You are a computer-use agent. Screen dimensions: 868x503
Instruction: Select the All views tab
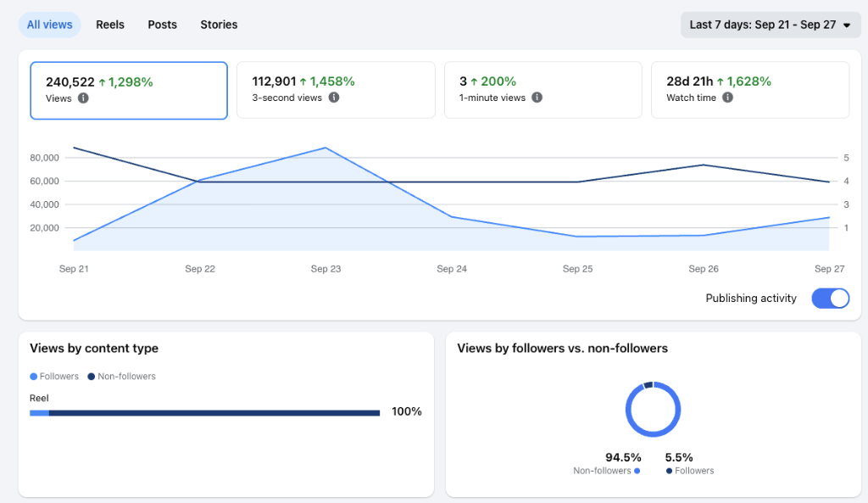coord(50,25)
